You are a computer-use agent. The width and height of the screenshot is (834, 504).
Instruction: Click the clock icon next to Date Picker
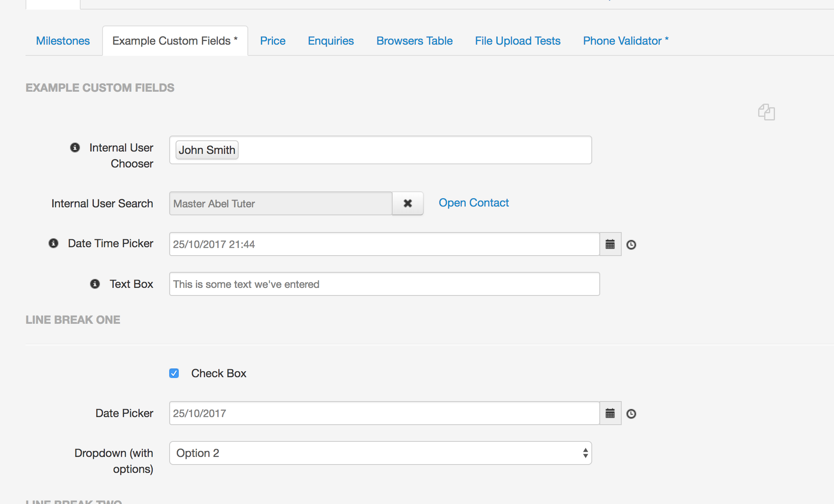[x=631, y=413]
